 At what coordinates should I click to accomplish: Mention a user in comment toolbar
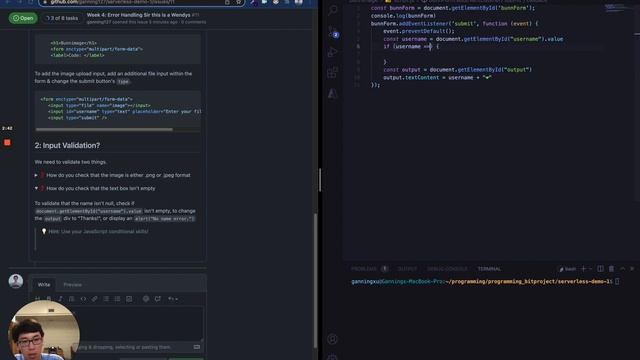click(146, 299)
